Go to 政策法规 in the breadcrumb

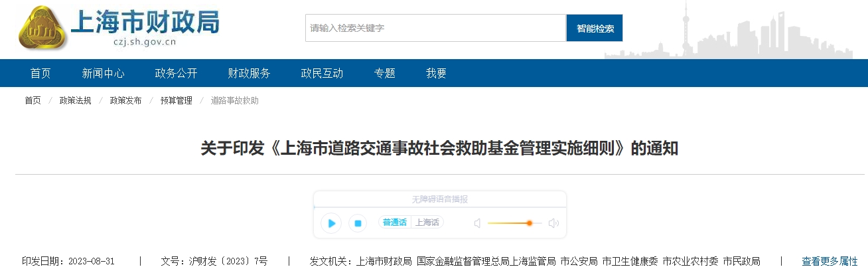pos(75,100)
